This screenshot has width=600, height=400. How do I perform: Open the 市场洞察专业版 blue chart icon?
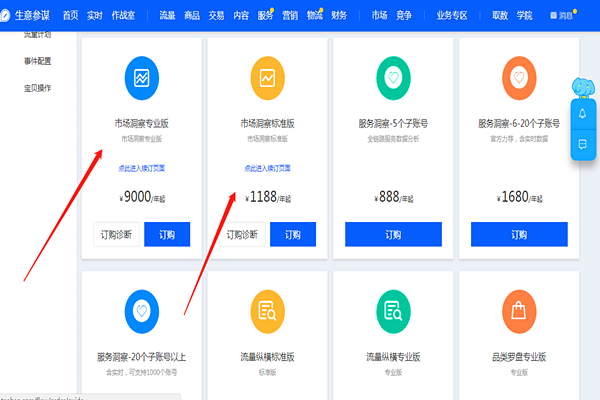(x=142, y=78)
